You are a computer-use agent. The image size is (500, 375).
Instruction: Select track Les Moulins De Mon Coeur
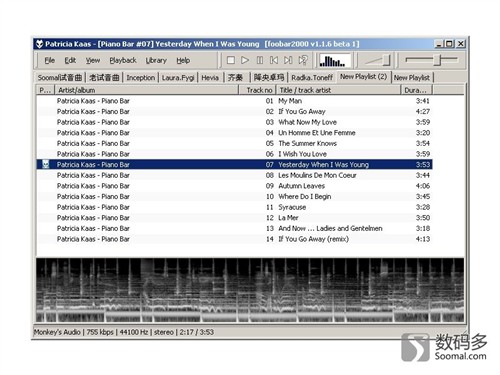coord(234,175)
